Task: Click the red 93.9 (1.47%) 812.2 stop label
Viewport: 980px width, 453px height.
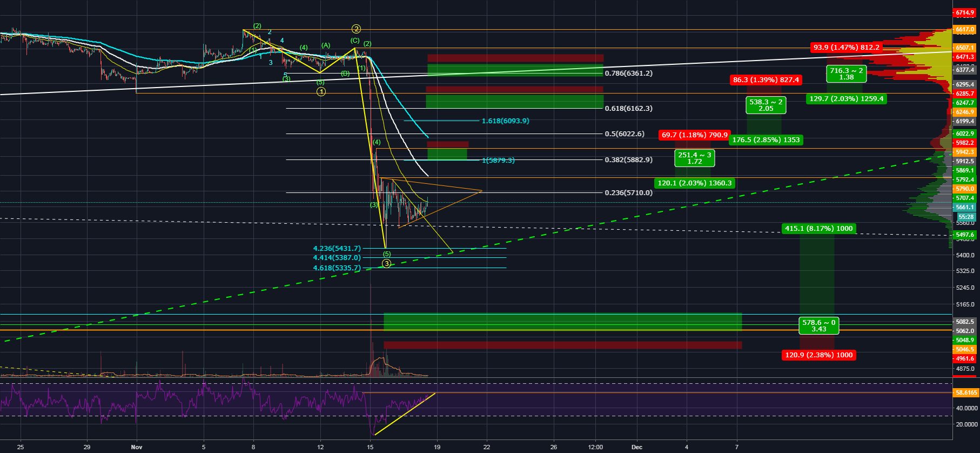Action: pos(846,48)
